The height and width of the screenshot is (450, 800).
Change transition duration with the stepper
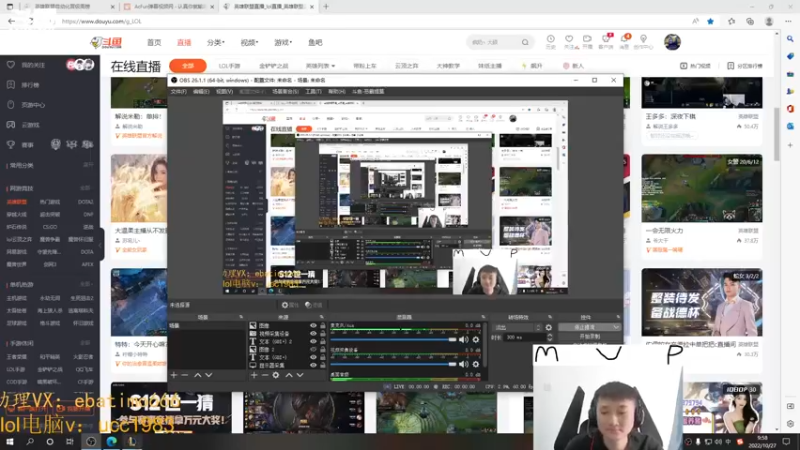[549, 337]
